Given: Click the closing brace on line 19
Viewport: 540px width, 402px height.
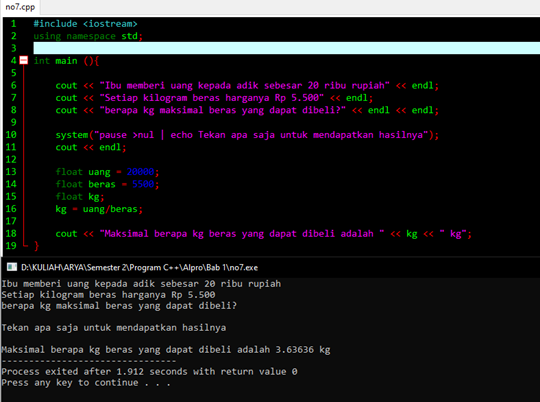Looking at the screenshot, I should 37,246.
